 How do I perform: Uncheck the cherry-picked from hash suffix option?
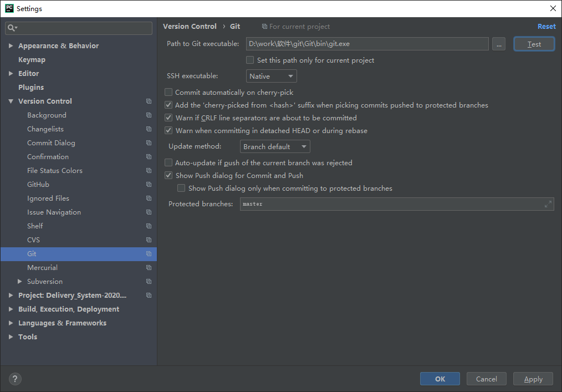(168, 105)
